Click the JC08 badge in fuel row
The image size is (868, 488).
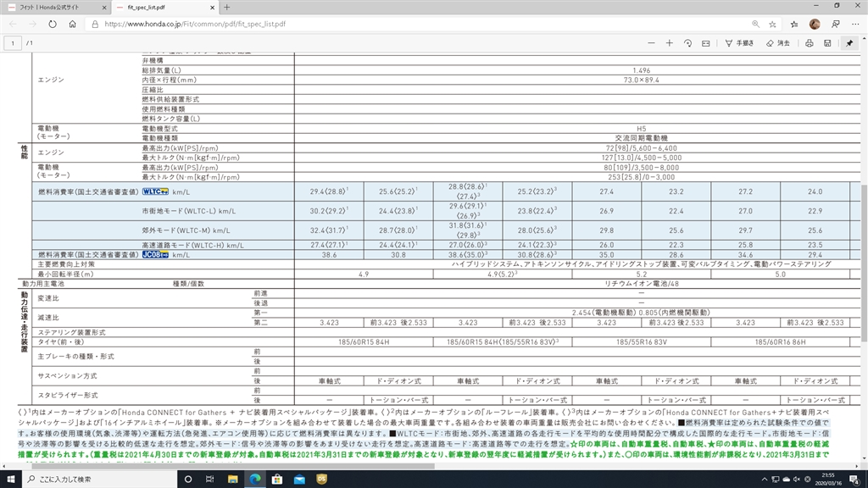pyautogui.click(x=155, y=254)
